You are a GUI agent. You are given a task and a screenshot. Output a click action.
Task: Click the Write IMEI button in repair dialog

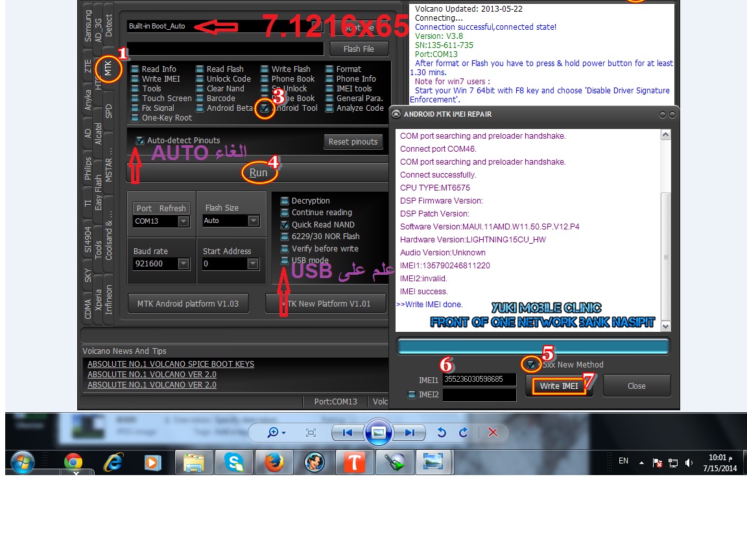[x=559, y=386]
